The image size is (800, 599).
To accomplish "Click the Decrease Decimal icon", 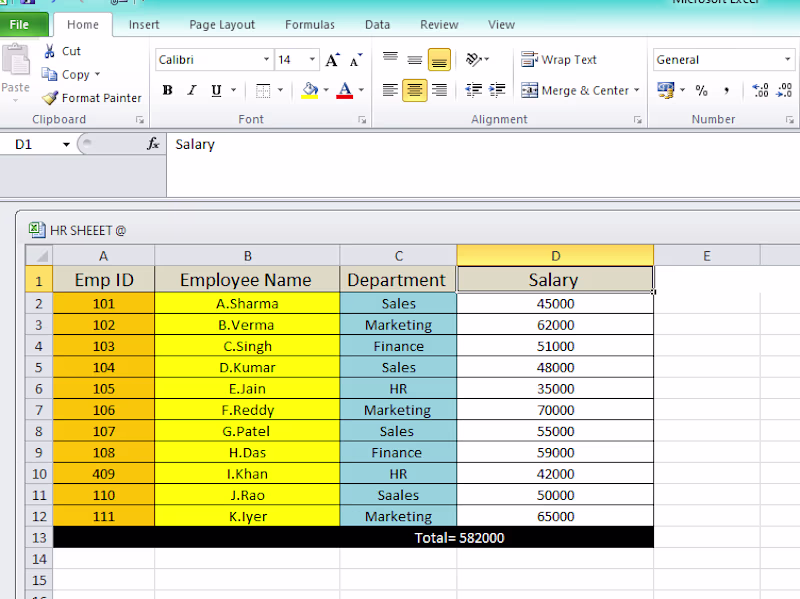I will pos(784,90).
